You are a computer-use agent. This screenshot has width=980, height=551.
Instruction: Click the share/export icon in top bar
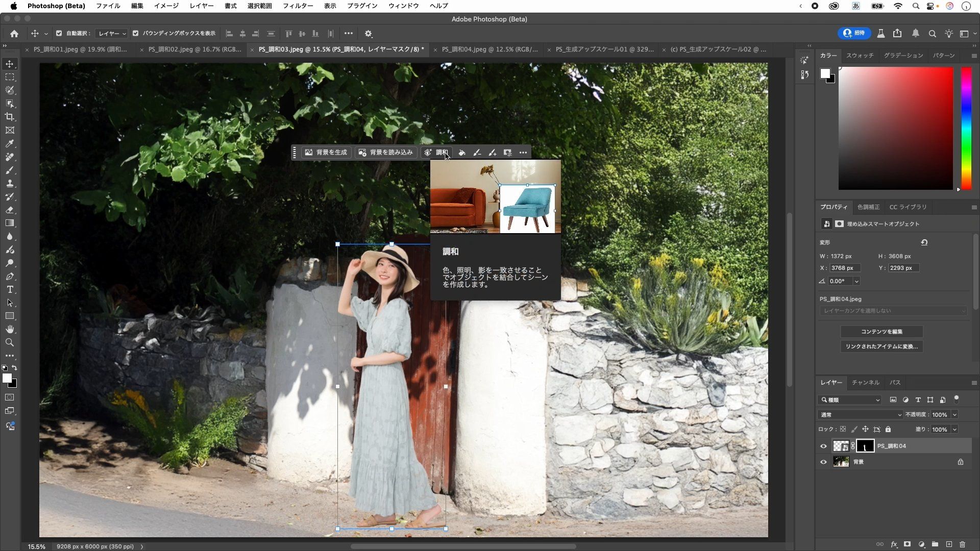[897, 34]
